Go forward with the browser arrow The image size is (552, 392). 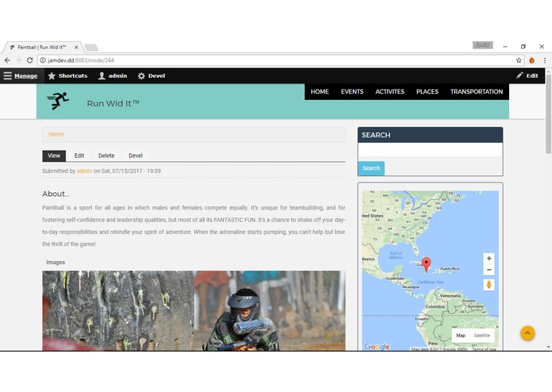(x=18, y=60)
